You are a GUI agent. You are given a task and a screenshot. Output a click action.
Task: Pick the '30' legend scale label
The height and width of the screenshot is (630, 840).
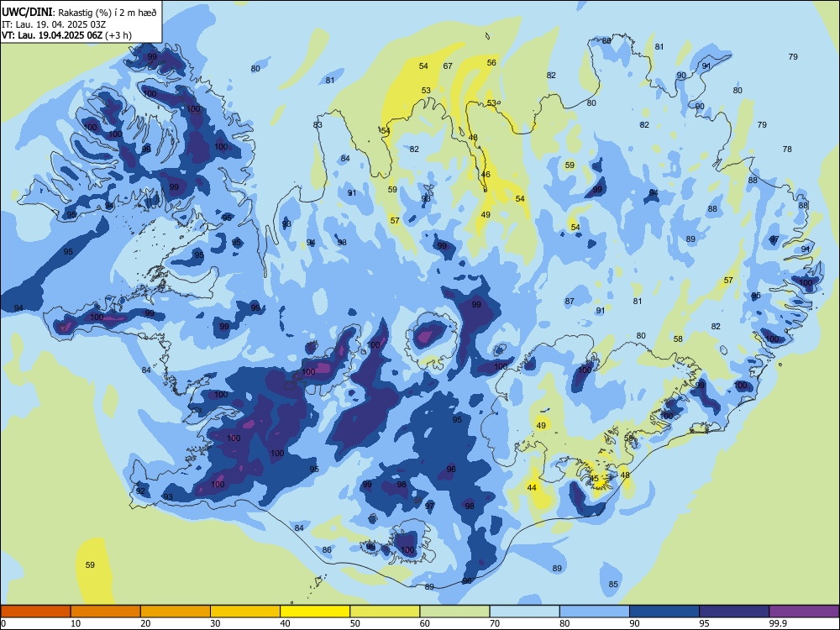[215, 623]
